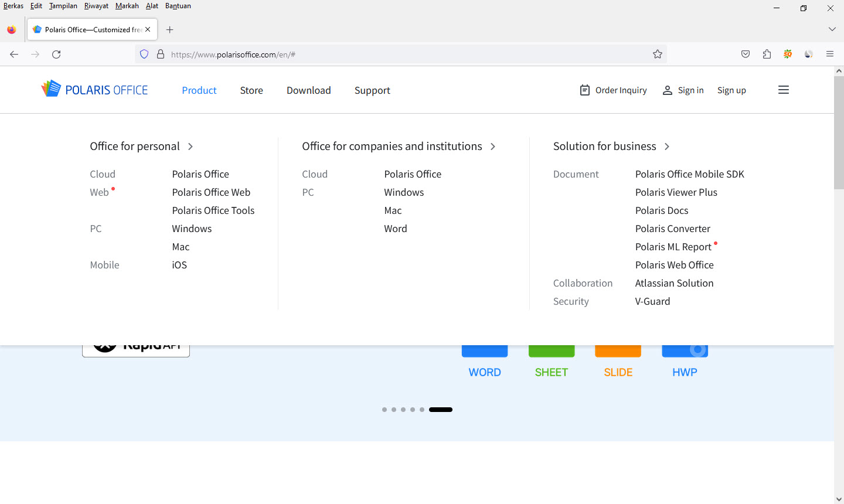The width and height of the screenshot is (844, 504).
Task: Select the orange SLIDE app icon
Action: 618,348
